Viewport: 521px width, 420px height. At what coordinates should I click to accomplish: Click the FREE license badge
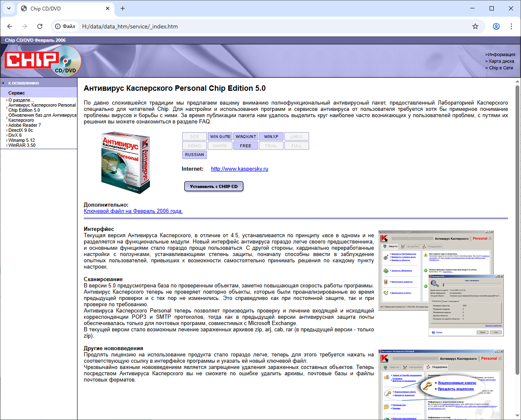click(x=246, y=146)
